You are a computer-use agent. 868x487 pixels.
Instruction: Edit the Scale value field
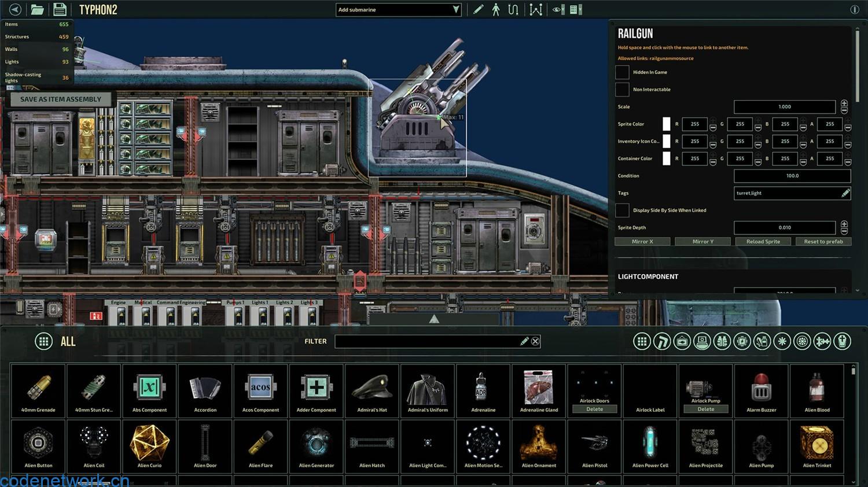point(785,107)
